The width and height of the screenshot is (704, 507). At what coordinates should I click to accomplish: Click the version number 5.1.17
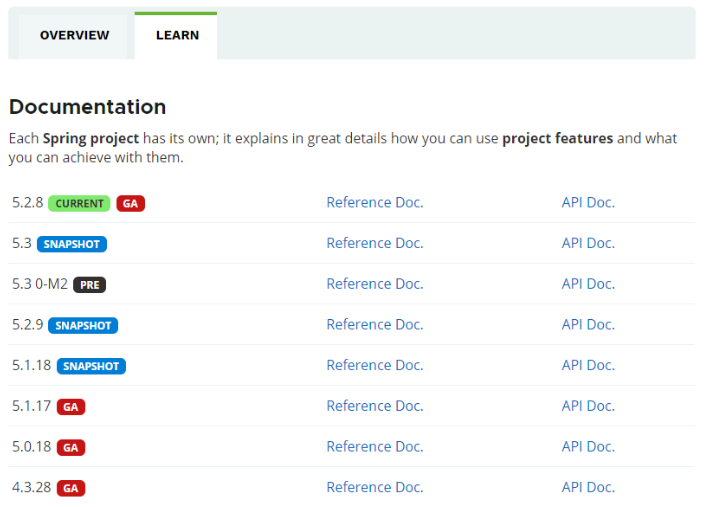(x=31, y=406)
